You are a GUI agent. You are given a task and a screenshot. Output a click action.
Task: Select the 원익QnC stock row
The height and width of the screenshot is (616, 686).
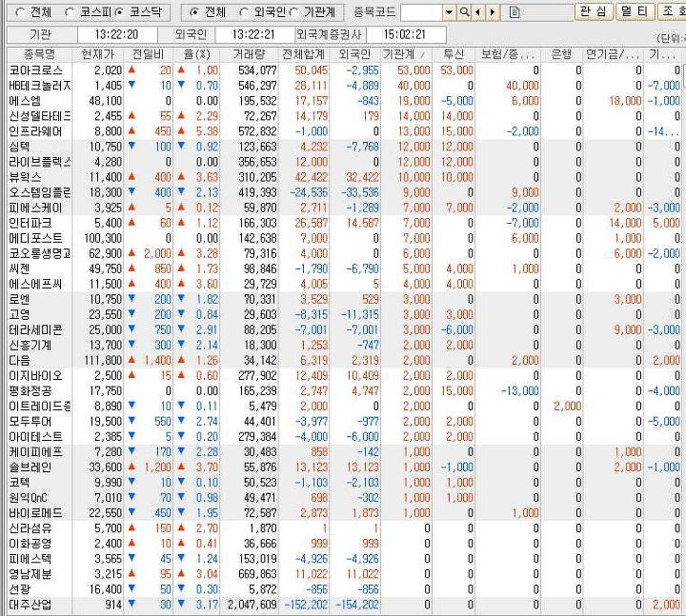tap(346, 498)
